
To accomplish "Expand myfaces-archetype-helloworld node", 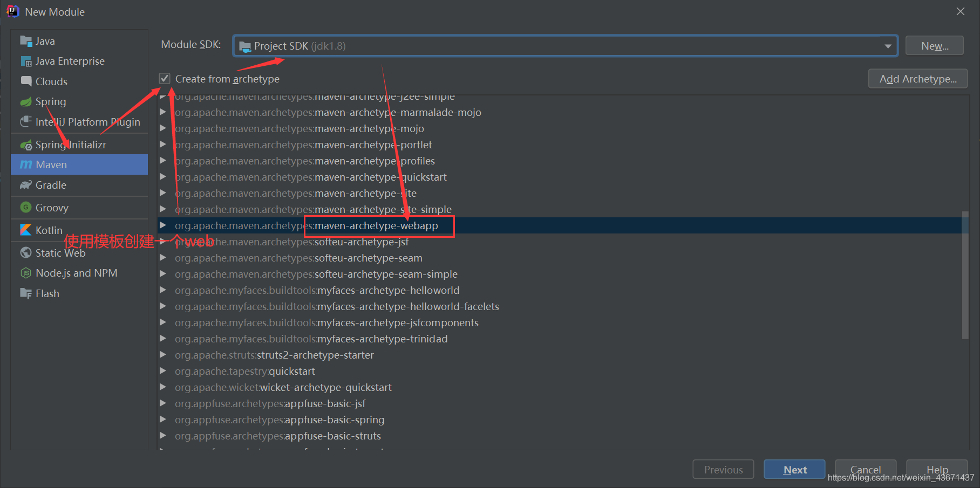I will tap(163, 290).
